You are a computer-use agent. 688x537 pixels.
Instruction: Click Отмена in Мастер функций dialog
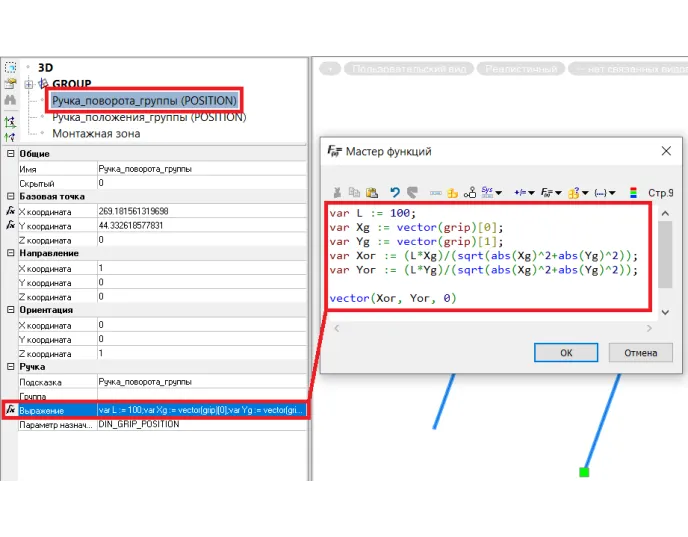pyautogui.click(x=641, y=353)
